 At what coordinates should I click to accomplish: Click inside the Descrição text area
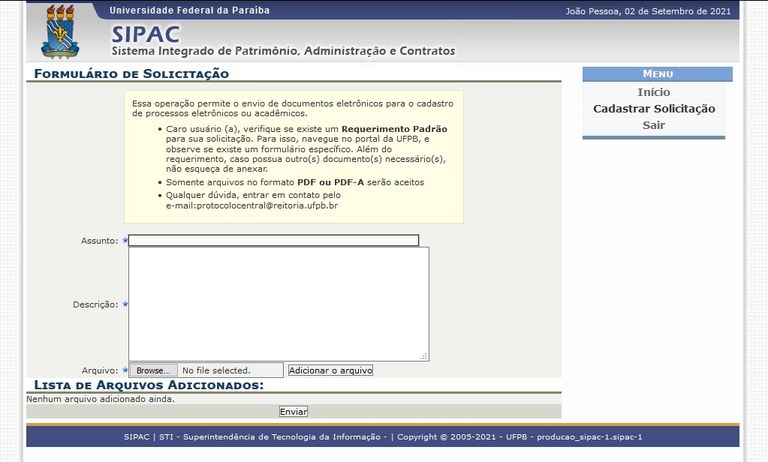[x=278, y=304]
